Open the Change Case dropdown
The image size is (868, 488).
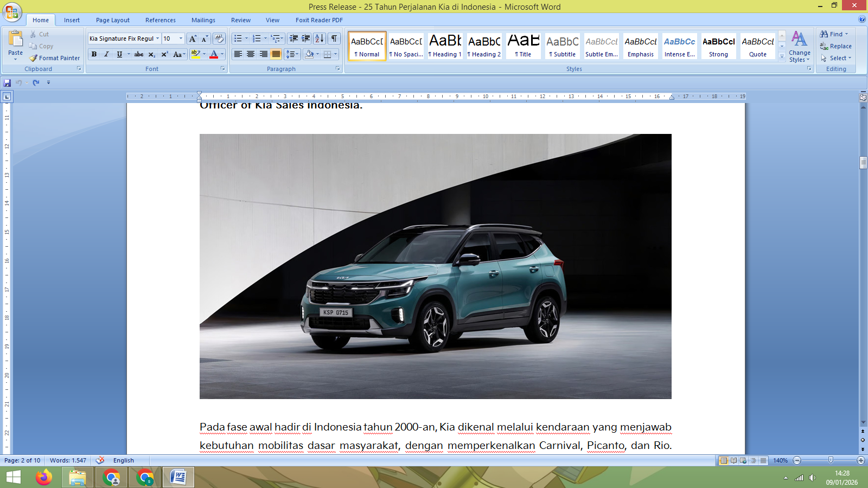click(x=179, y=54)
